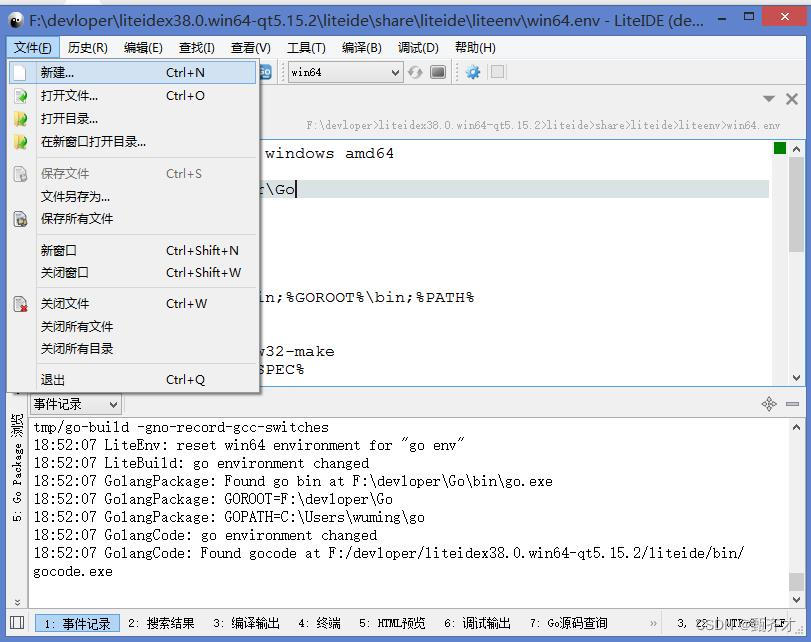The image size is (811, 642).
Task: Open the 查看(V) menu
Action: 251,48
